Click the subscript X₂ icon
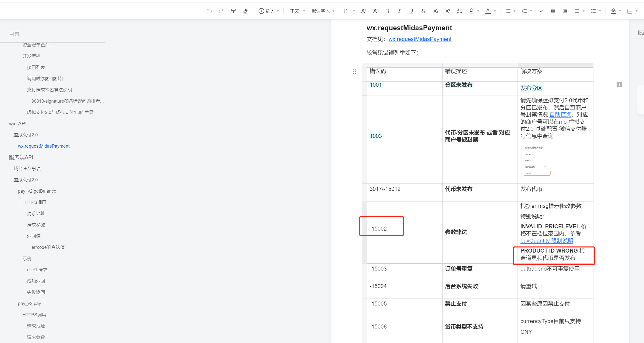 pyautogui.click(x=435, y=11)
